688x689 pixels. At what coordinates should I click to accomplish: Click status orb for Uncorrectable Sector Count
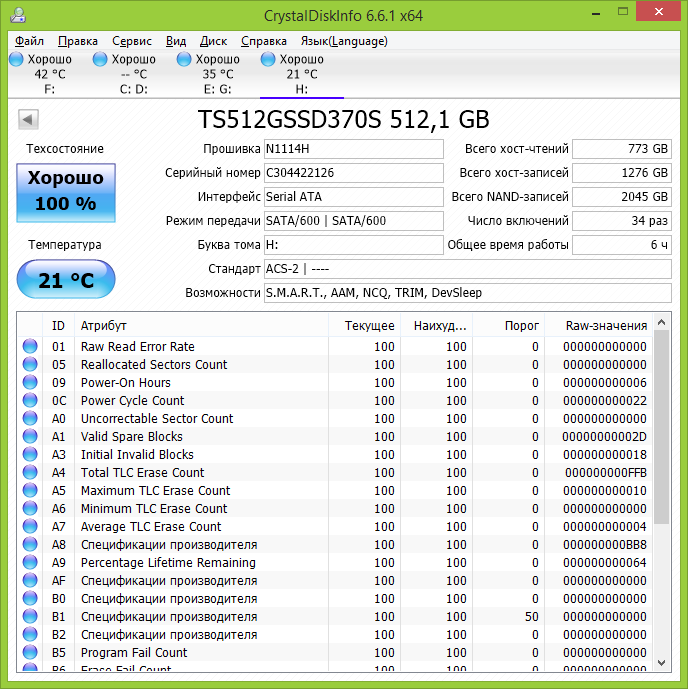(x=30, y=418)
